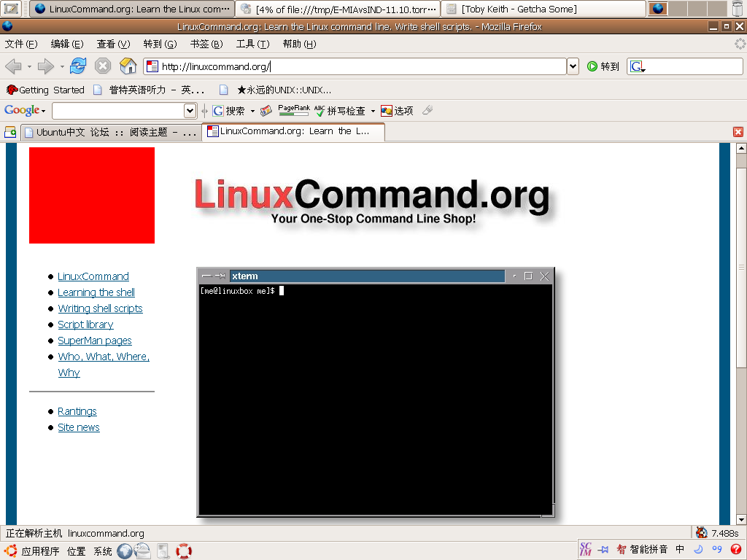Open the Forward history dropdown arrow
Image resolution: width=747 pixels, height=560 pixels.
click(x=62, y=66)
